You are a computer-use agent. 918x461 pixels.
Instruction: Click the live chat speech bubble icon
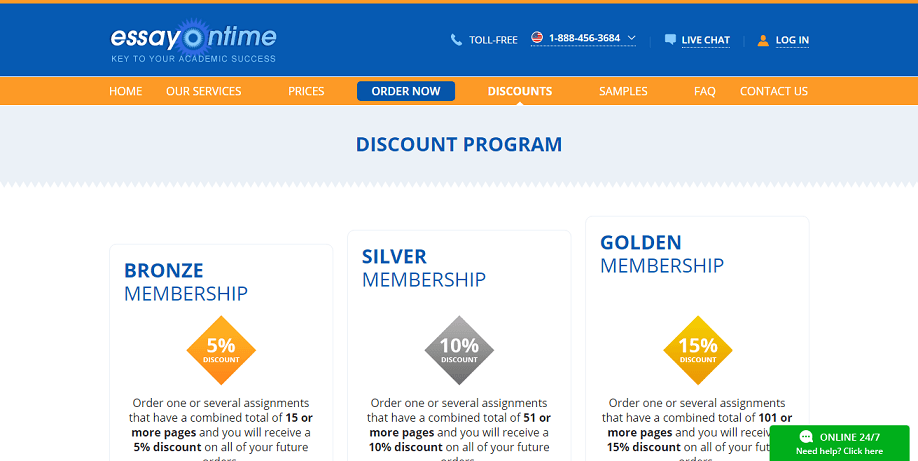pyautogui.click(x=670, y=39)
